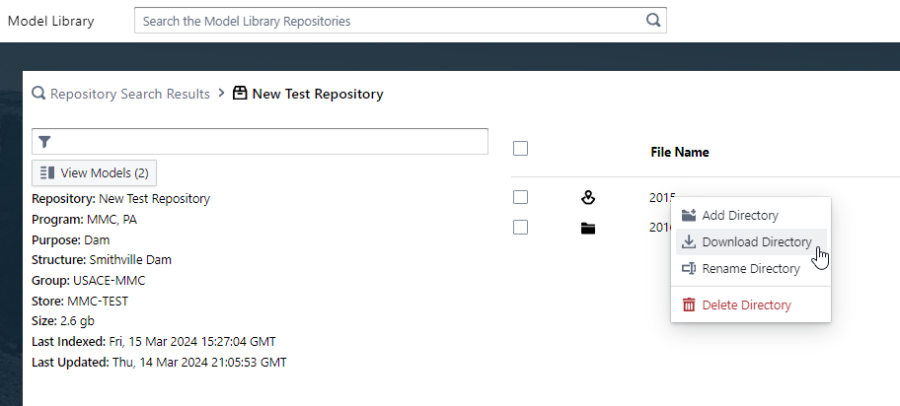900x406 pixels.
Task: Click the folder icon in second row
Action: click(x=588, y=228)
